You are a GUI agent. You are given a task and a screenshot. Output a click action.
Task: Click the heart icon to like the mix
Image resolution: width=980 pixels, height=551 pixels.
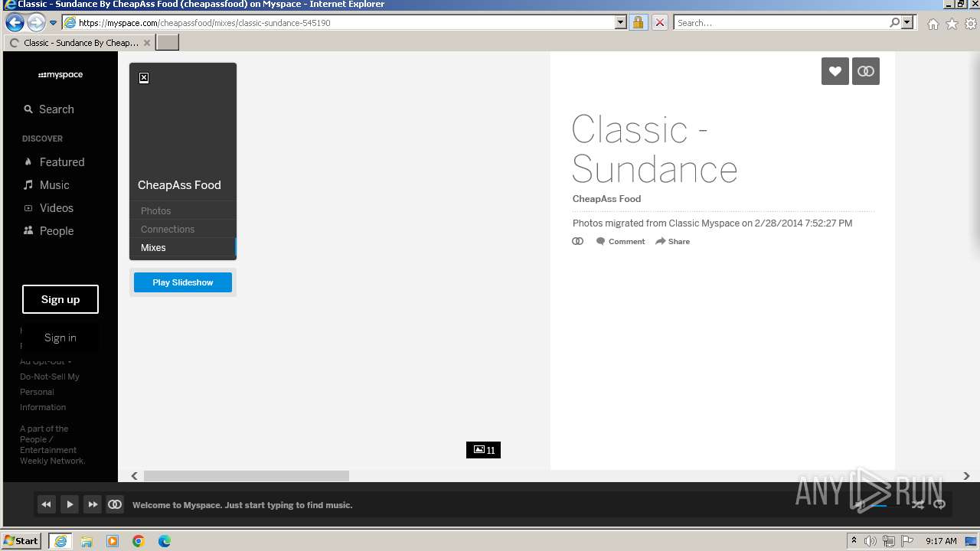(835, 71)
